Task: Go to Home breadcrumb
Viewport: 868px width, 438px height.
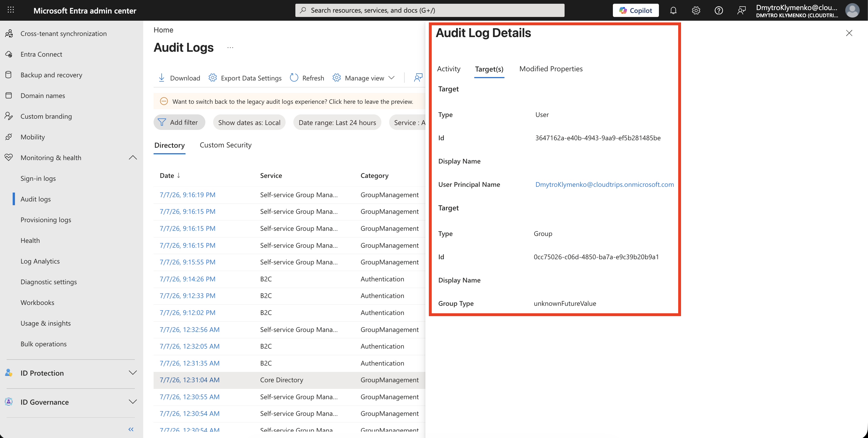Action: (163, 30)
